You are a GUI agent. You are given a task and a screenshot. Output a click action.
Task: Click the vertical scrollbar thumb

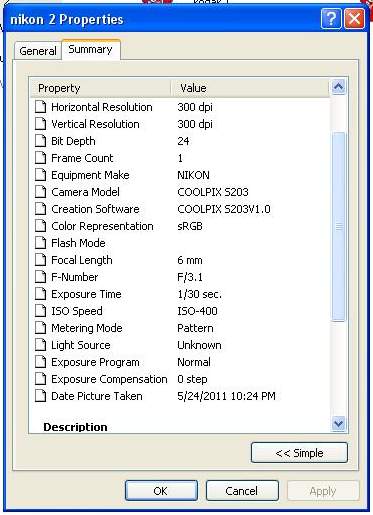[x=339, y=226]
